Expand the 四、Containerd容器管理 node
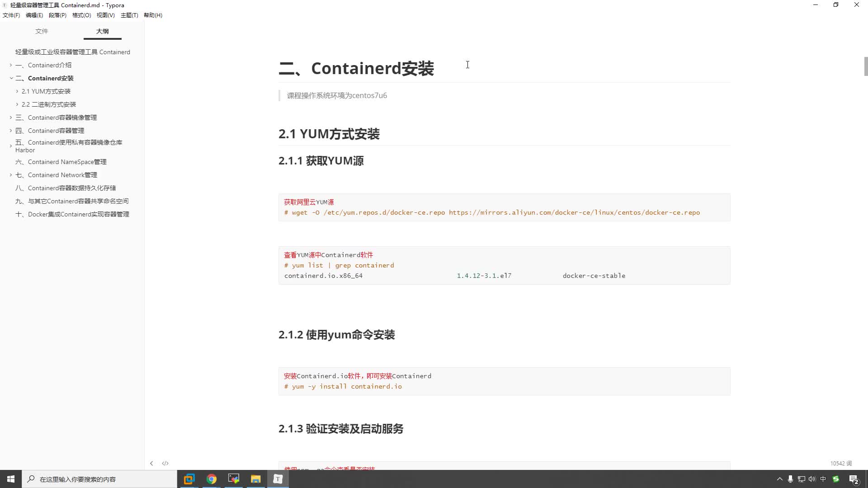The image size is (868, 488). (x=11, y=131)
